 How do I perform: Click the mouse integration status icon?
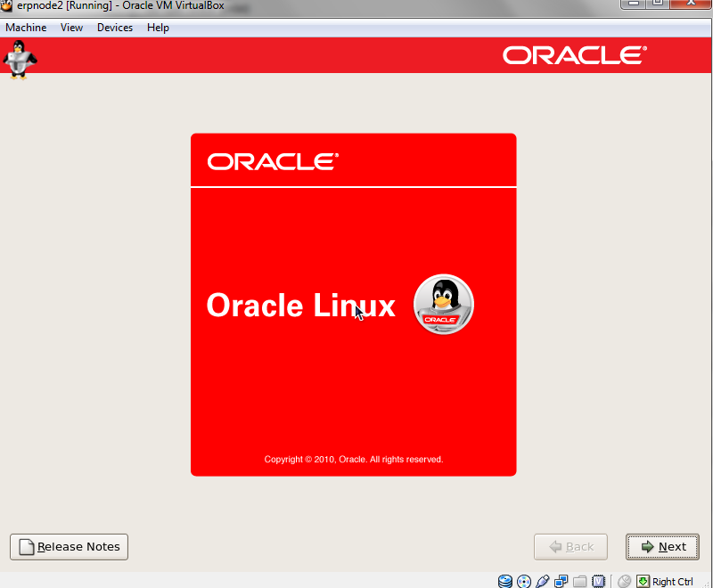pyautogui.click(x=624, y=582)
